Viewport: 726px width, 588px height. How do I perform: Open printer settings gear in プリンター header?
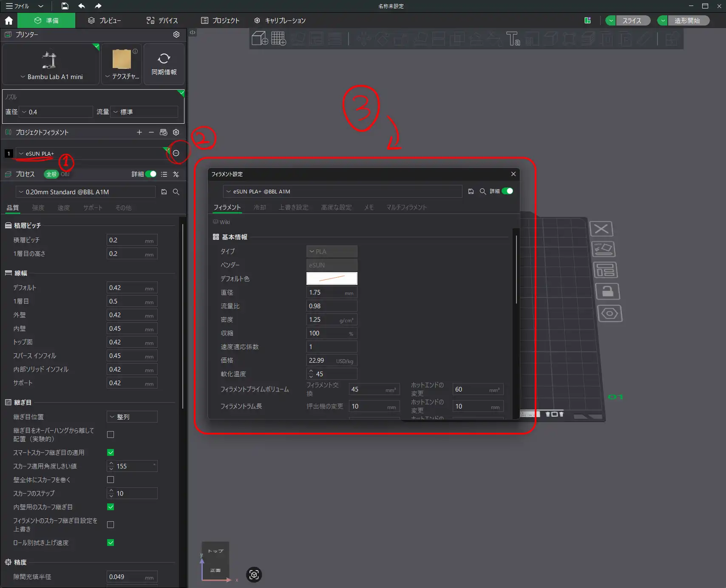coord(176,34)
